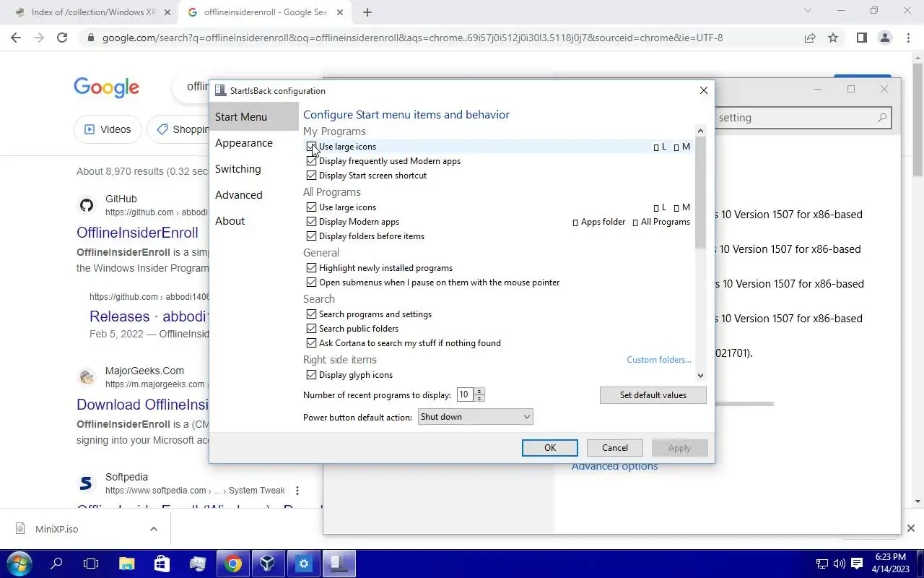
Task: Toggle Display Modern apps checkbox
Action: tap(311, 222)
